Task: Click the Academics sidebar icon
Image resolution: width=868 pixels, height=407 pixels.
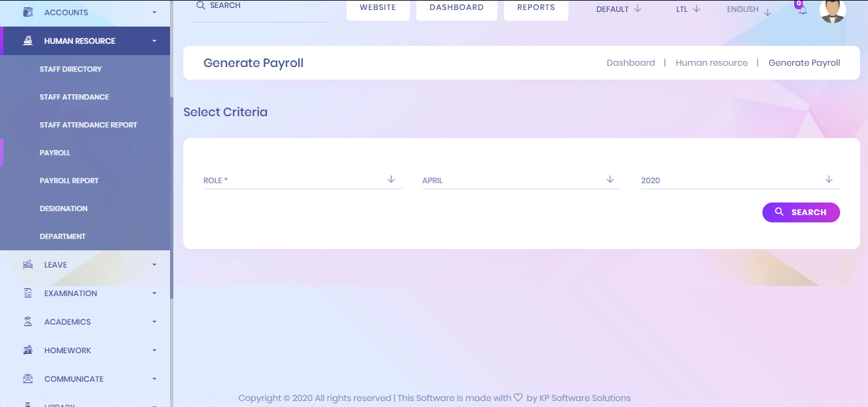Action: 28,321
